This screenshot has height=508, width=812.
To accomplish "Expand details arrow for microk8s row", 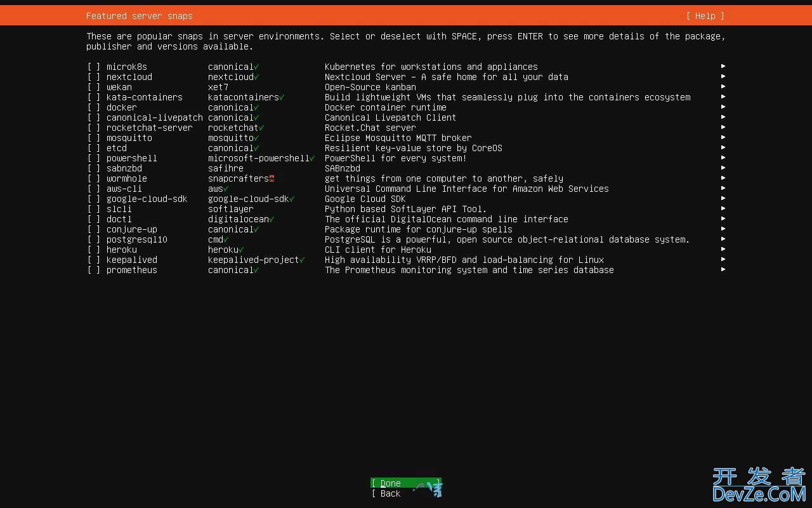I will pos(723,66).
